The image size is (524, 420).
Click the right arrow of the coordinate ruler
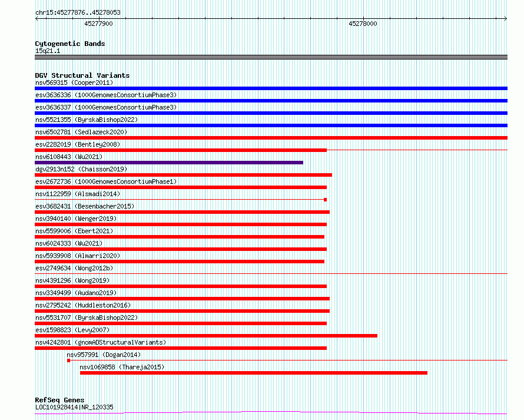coord(506,19)
